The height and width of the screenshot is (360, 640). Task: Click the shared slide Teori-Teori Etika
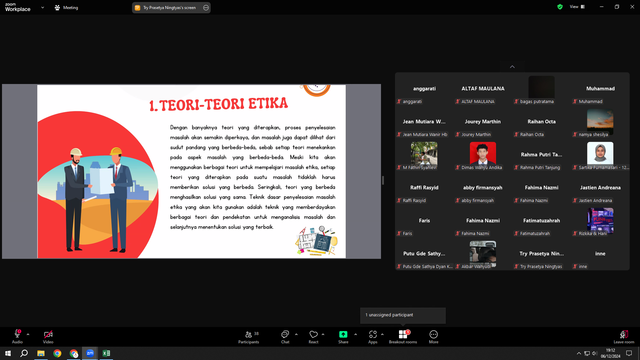point(191,171)
